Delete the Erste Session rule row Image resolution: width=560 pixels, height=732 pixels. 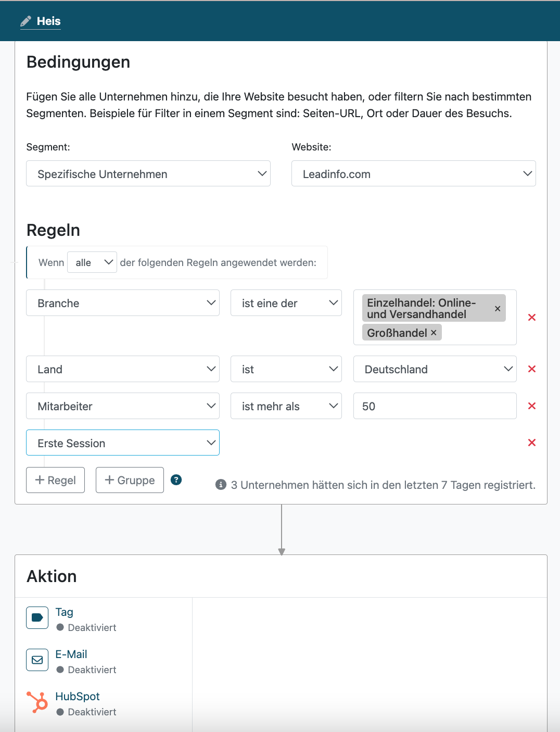[531, 443]
